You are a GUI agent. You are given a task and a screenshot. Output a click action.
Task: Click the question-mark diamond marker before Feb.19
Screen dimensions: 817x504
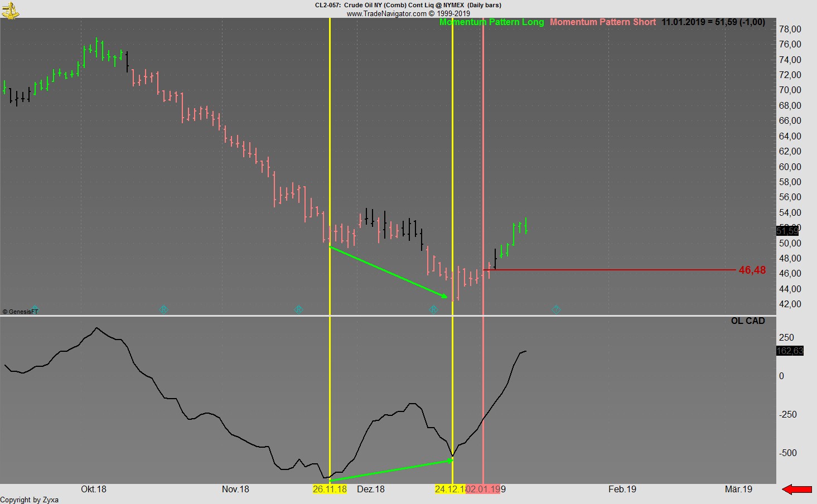(556, 309)
